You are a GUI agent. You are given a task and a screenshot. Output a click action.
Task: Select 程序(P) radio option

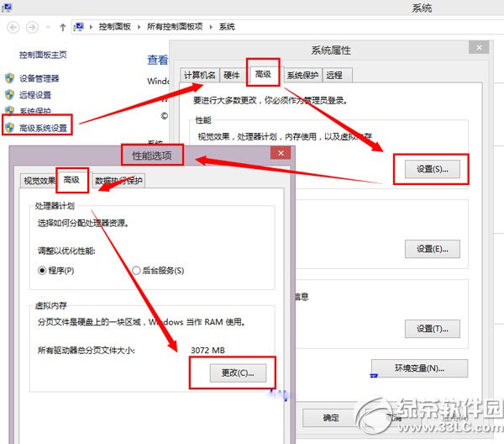56,271
